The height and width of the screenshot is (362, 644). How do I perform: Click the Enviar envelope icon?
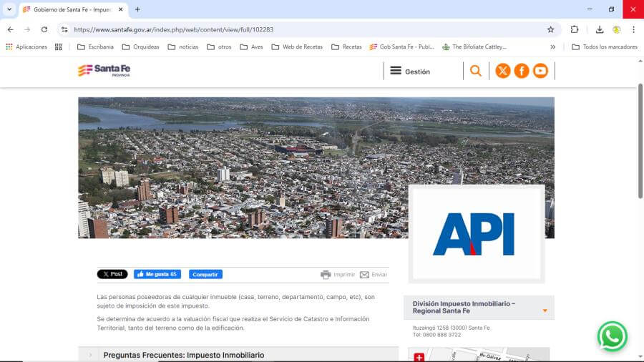(x=364, y=275)
